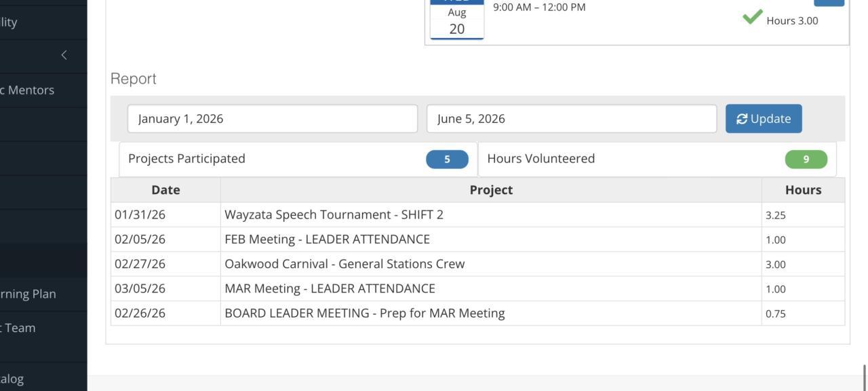Sort by the Date column header

165,190
